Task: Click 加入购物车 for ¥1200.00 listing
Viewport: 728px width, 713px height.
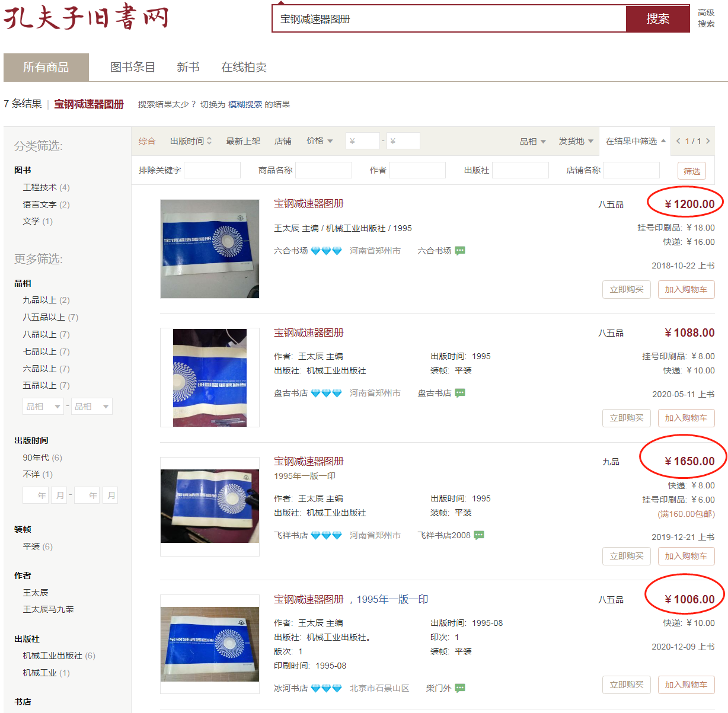Action: pos(686,289)
